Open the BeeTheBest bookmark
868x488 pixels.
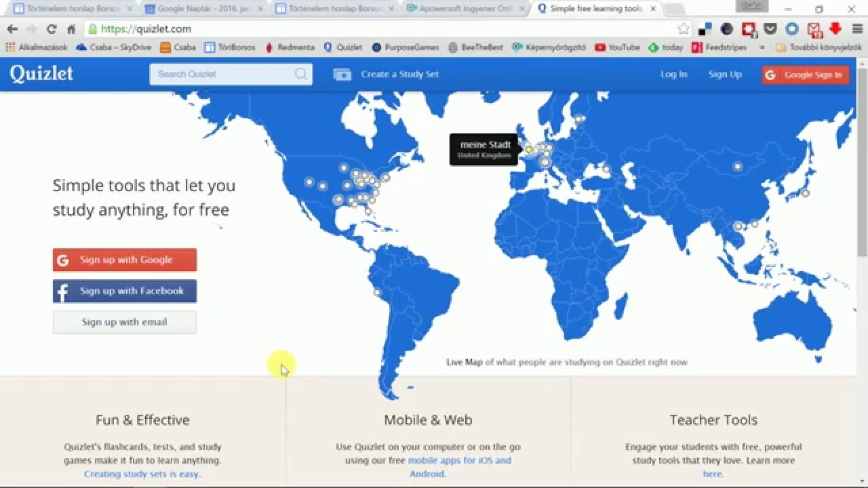pyautogui.click(x=476, y=47)
